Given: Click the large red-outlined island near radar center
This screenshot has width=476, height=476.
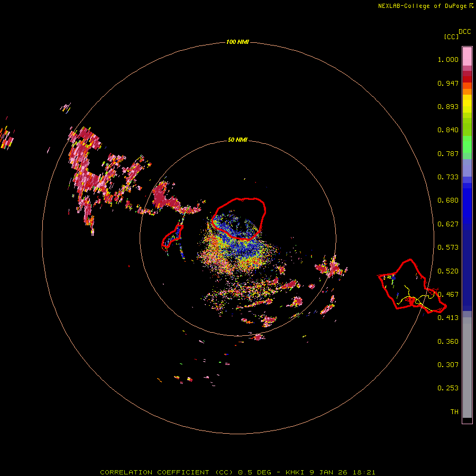Looking at the screenshot, I should pyautogui.click(x=239, y=218).
